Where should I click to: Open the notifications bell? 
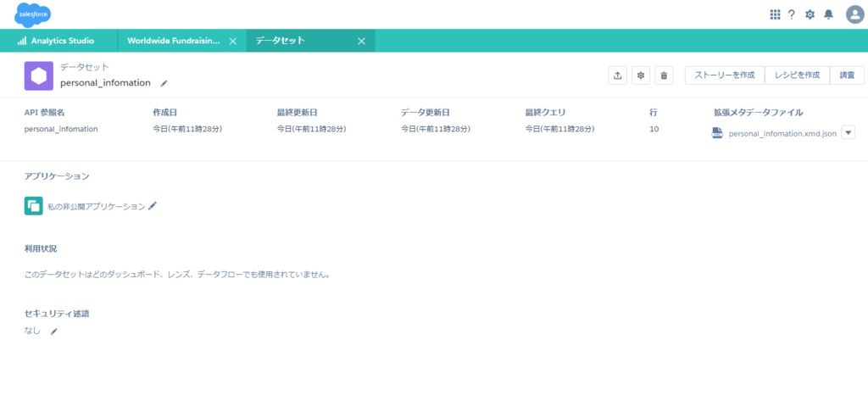click(x=828, y=14)
